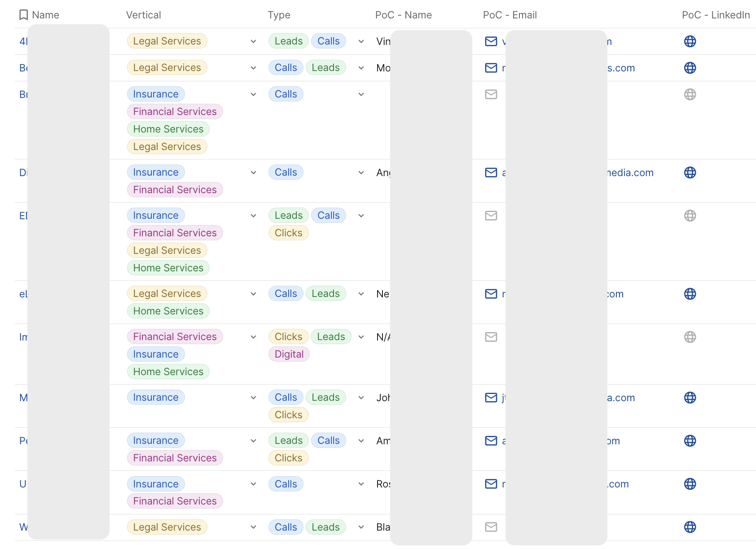This screenshot has width=756, height=549.
Task: Click the grayed email icon on the N/A contact row
Action: click(x=491, y=336)
